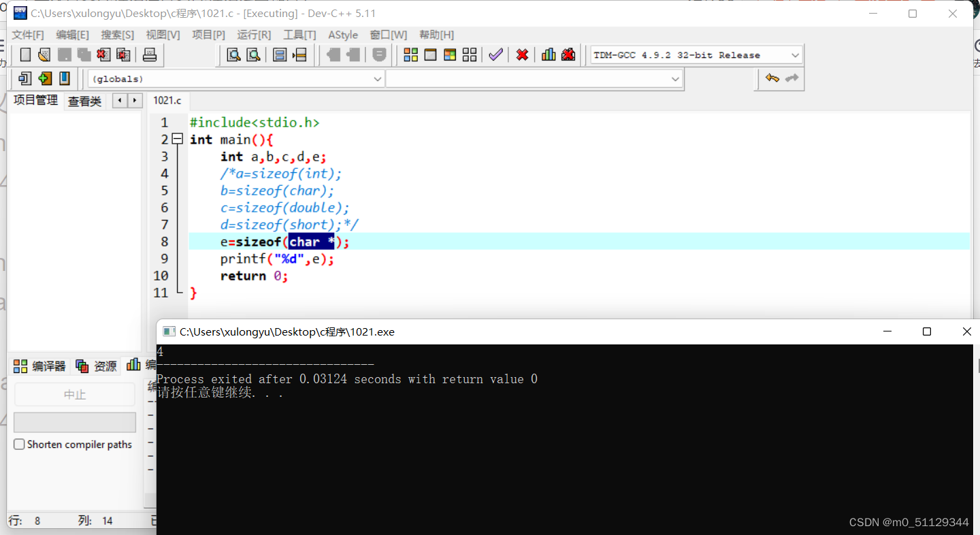Screen dimensions: 980x535
Task: Click the New file icon in toolbar
Action: (x=25, y=55)
